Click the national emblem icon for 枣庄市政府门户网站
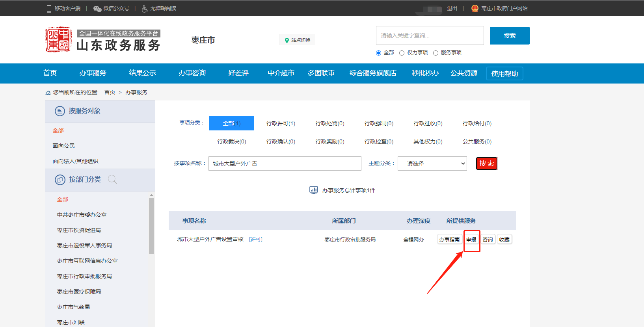 [475, 9]
